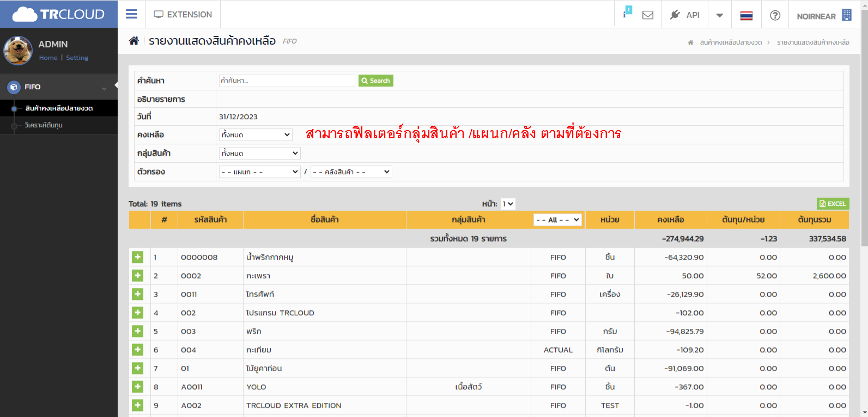Open the EXTENSION menu
This screenshot has height=417, width=868.
[183, 15]
